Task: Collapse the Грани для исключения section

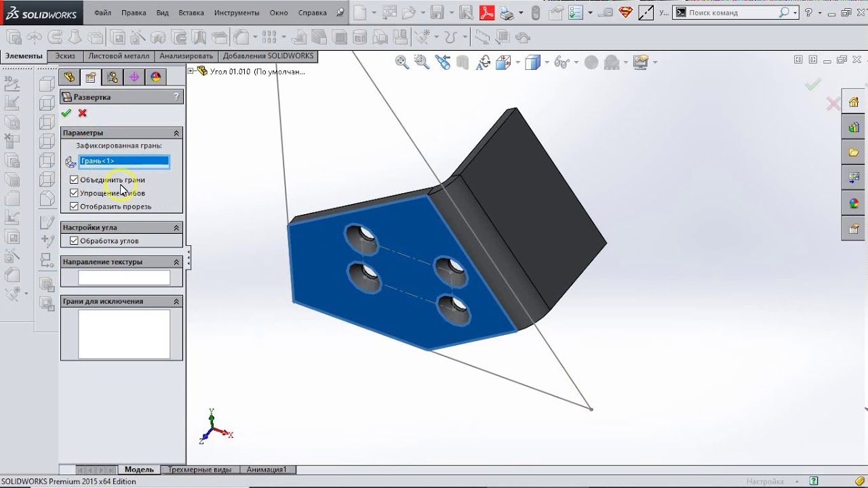Action: click(x=176, y=301)
